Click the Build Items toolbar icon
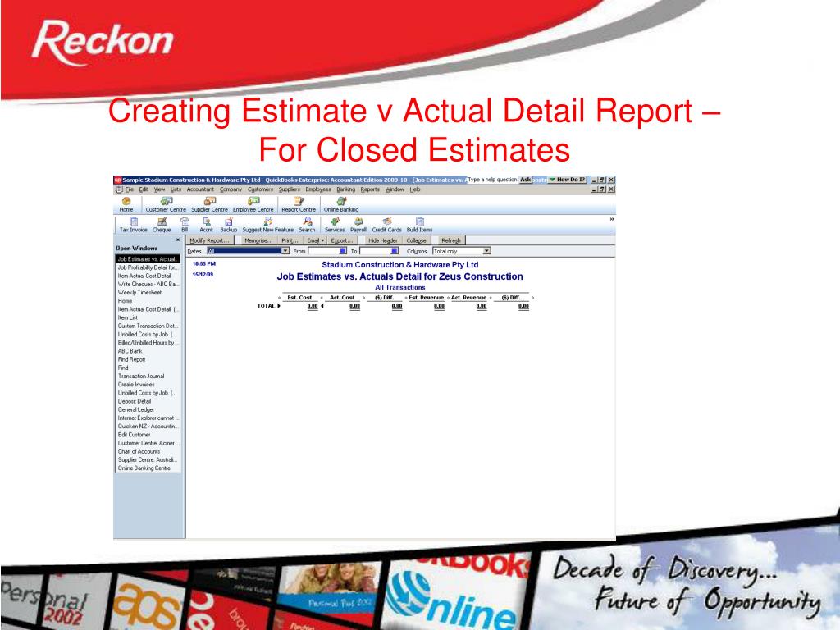840x630 pixels. tap(419, 225)
